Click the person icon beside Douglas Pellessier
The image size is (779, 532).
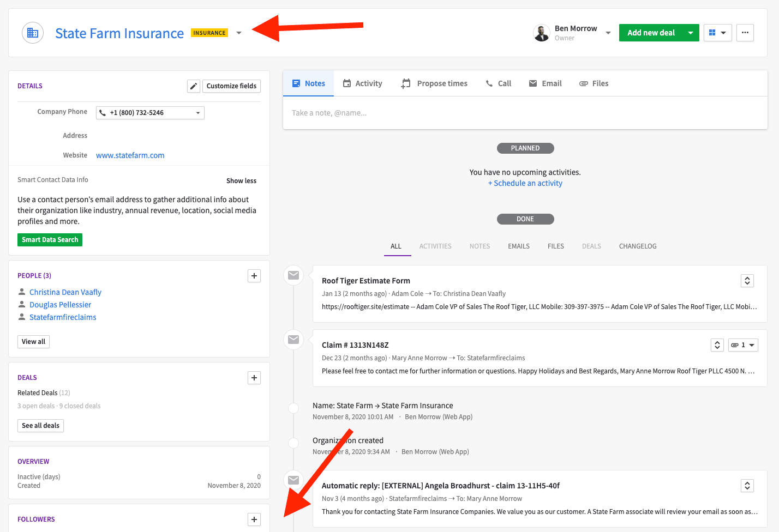click(x=22, y=304)
